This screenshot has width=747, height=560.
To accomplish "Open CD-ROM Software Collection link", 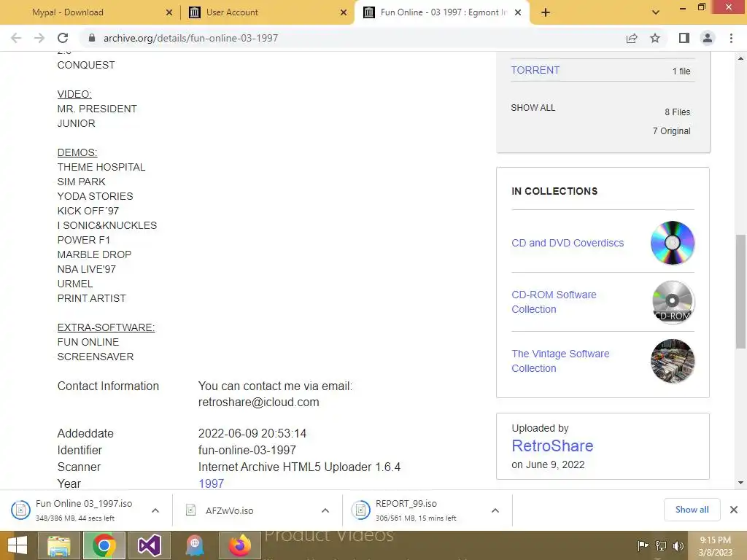I will 554,302.
